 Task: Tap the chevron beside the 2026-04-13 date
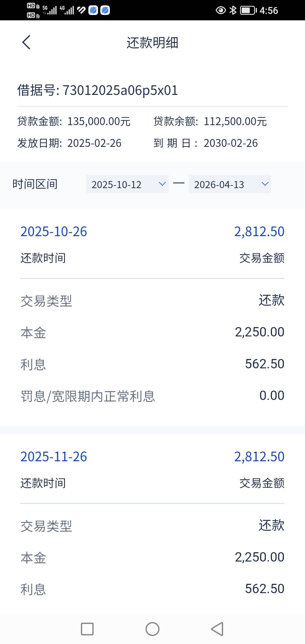[265, 184]
